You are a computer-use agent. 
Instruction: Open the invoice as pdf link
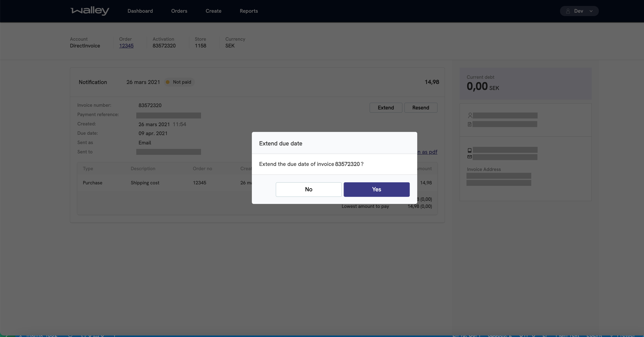tap(427, 152)
